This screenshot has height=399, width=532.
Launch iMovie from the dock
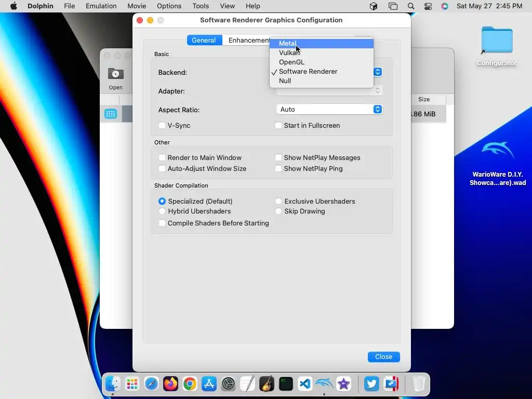pyautogui.click(x=343, y=384)
